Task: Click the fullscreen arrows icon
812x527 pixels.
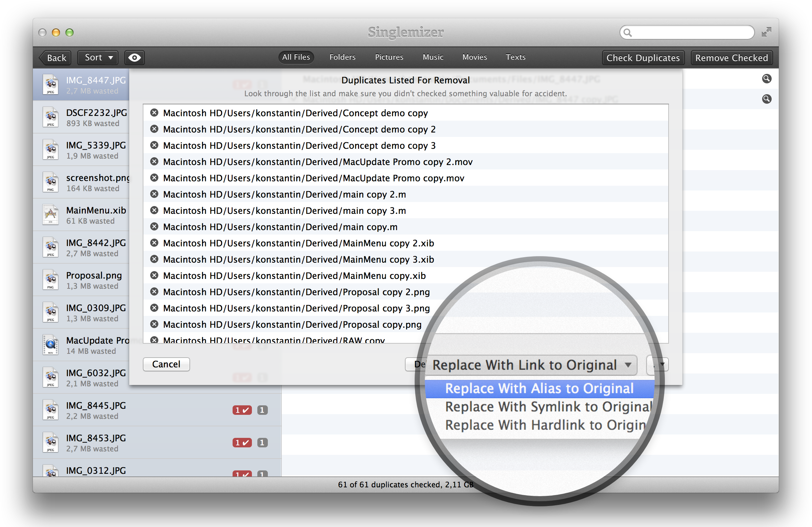Action: [766, 32]
